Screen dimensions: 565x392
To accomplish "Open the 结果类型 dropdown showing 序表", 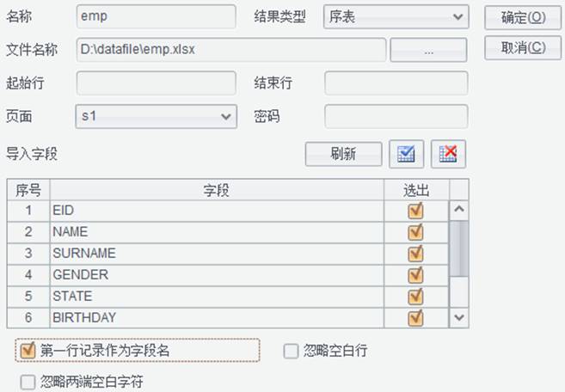I will [396, 16].
